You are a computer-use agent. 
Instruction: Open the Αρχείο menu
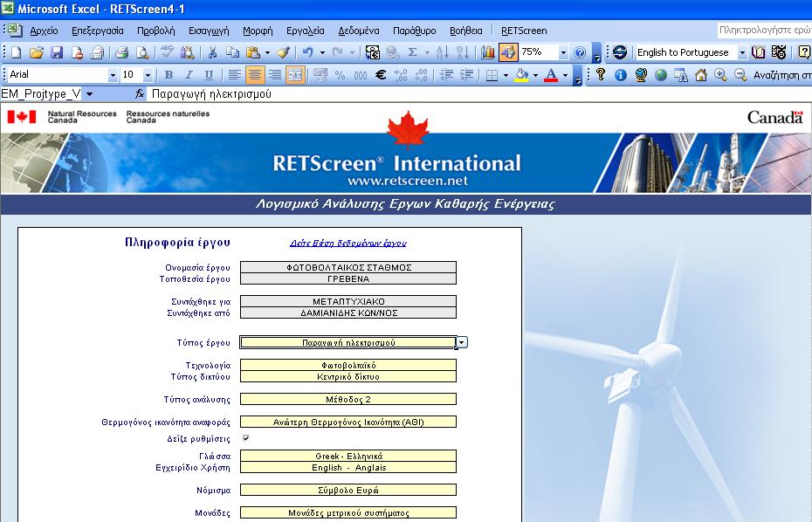(44, 31)
